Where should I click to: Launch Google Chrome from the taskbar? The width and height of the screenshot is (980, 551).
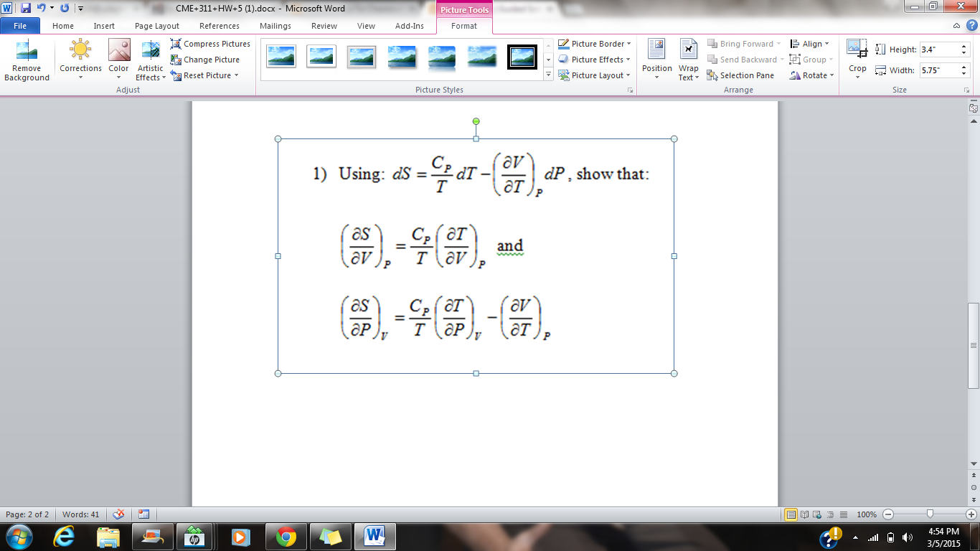[285, 536]
